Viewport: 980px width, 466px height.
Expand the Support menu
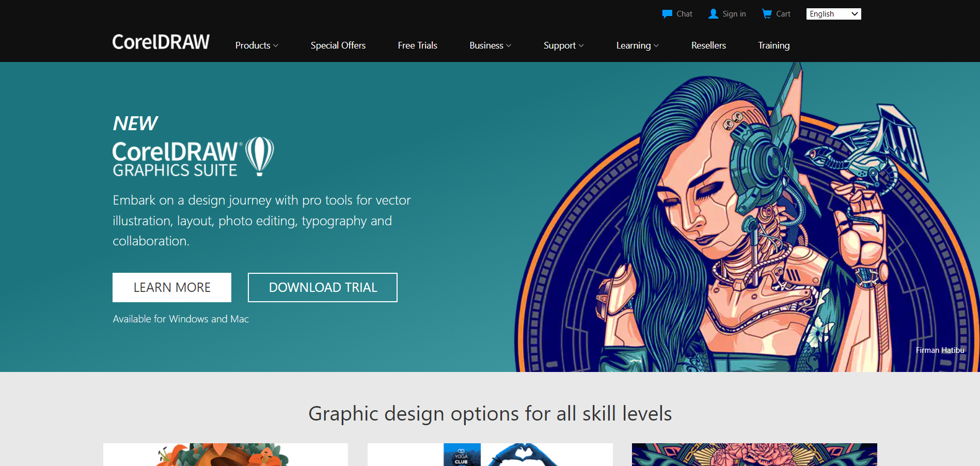[x=564, y=45]
